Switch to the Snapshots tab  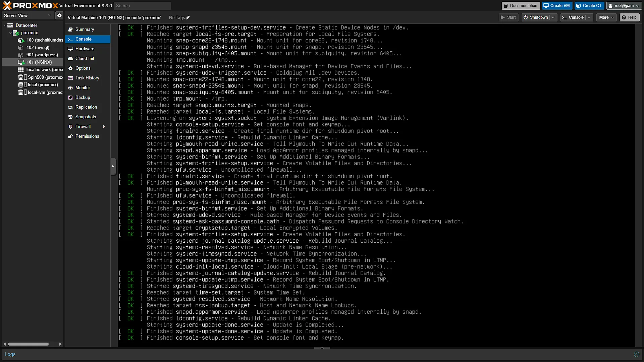(88, 117)
